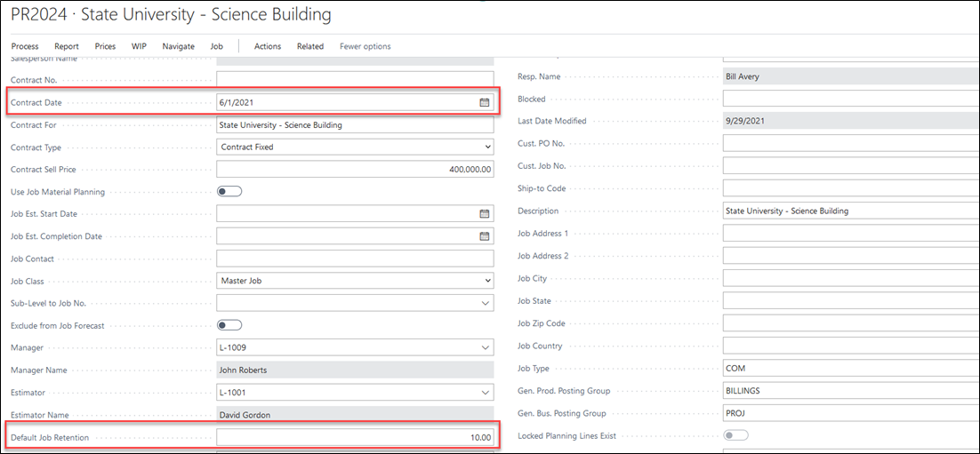This screenshot has height=454, width=980.
Task: Open the Manager L-1009 dropdown
Action: tap(486, 347)
